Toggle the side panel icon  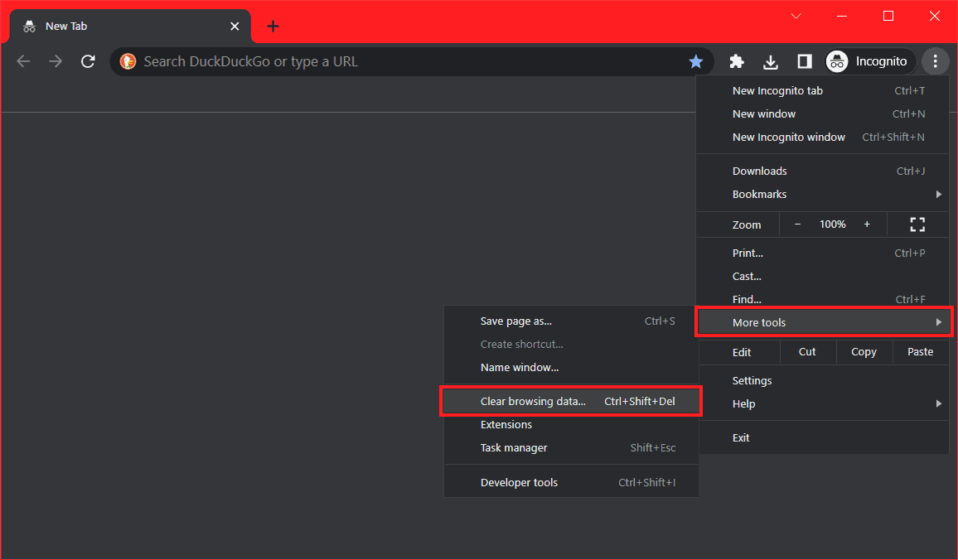tap(804, 61)
